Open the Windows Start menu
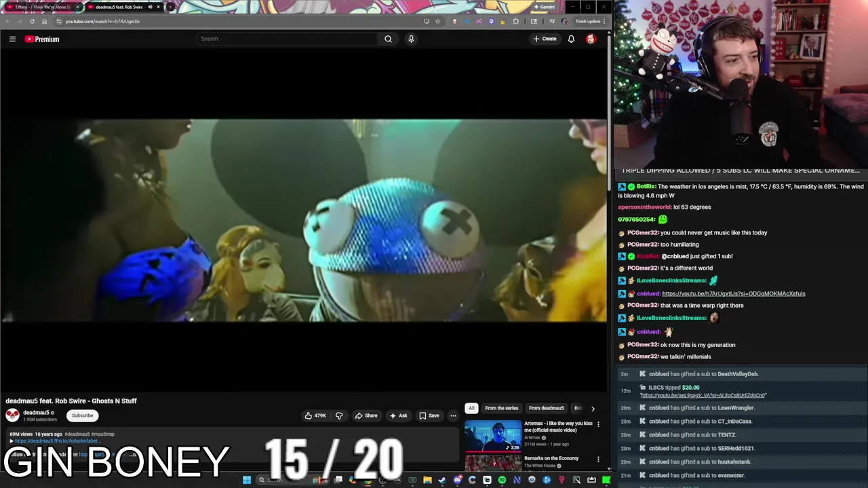The width and height of the screenshot is (868, 488). 247,480
